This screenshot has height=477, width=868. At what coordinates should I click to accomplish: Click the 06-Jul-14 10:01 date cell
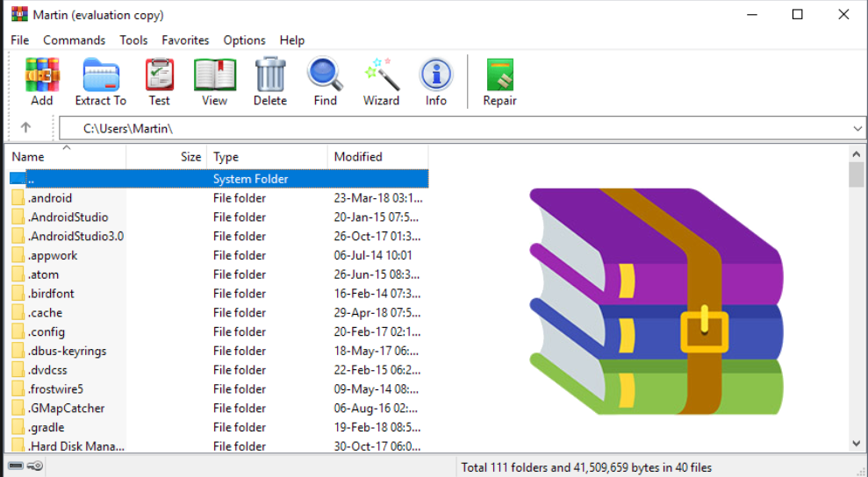pos(373,255)
